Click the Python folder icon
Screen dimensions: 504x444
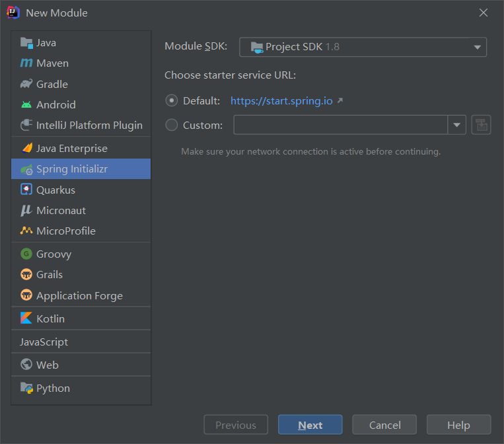tap(26, 388)
